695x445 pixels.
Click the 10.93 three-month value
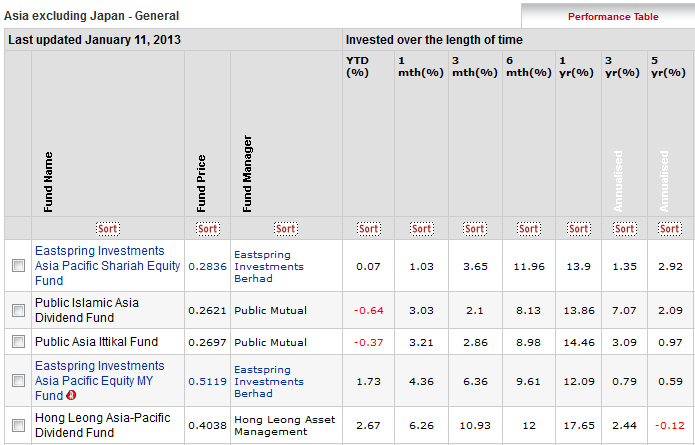[x=475, y=425]
